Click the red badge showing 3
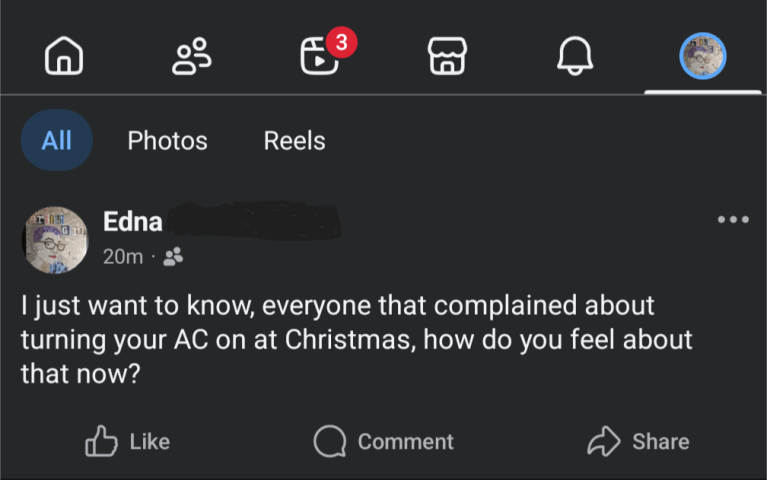The width and height of the screenshot is (767, 480). (342, 42)
